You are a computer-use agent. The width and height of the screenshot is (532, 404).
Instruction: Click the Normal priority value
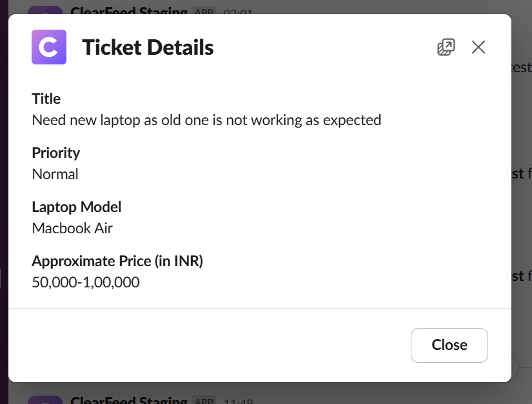pyautogui.click(x=55, y=174)
